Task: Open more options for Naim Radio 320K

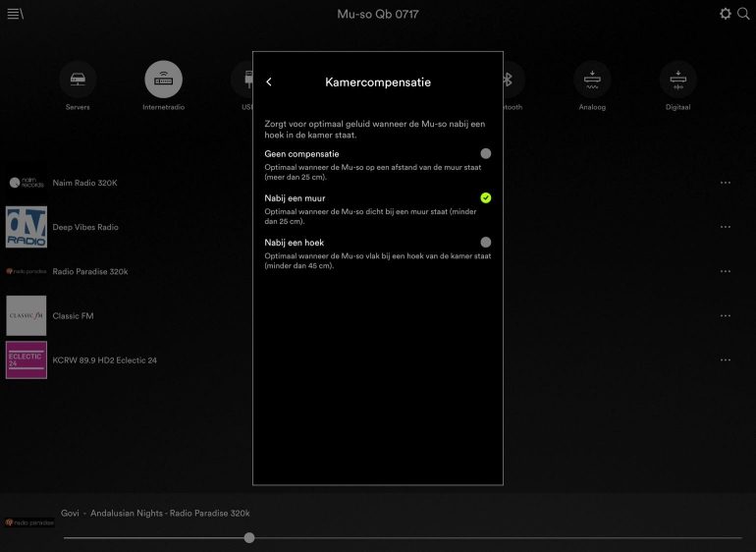Action: pos(725,183)
